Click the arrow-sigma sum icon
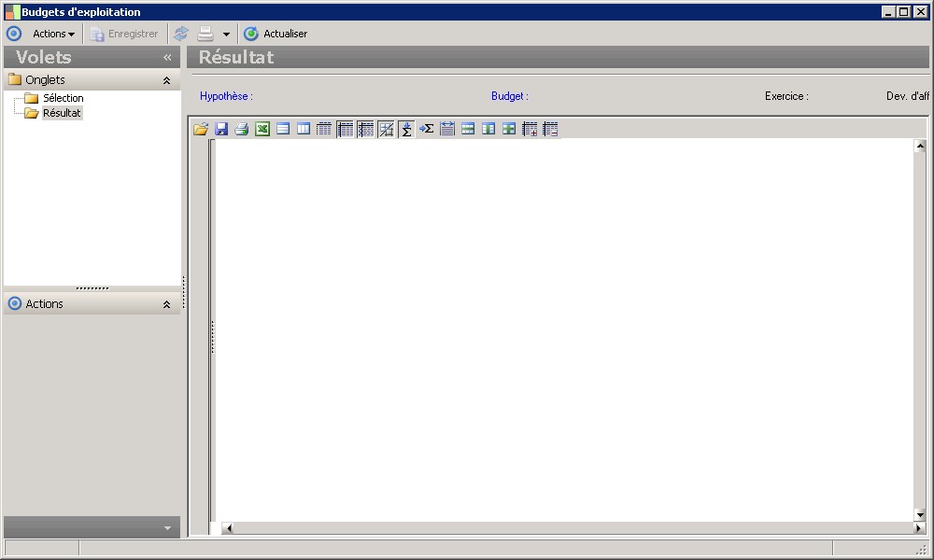 point(427,129)
